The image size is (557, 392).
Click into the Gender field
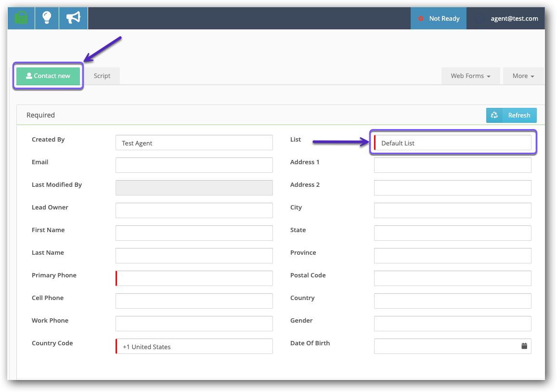point(453,324)
